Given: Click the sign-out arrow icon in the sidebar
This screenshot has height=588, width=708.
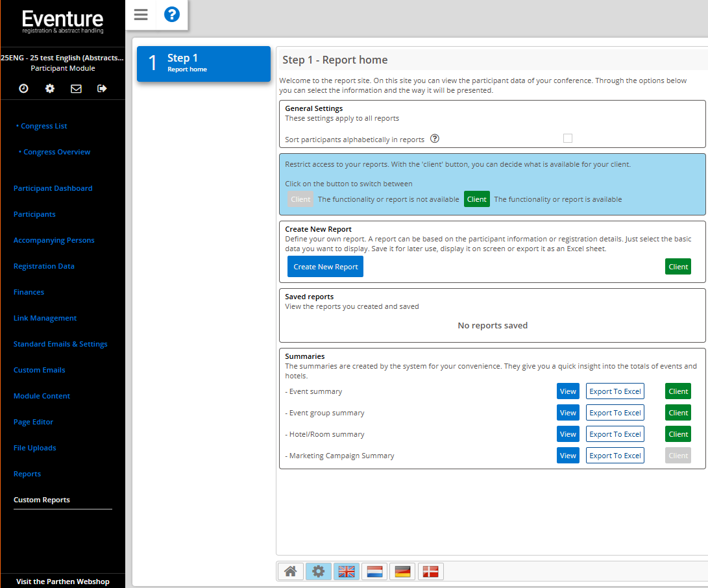Looking at the screenshot, I should pos(102,89).
